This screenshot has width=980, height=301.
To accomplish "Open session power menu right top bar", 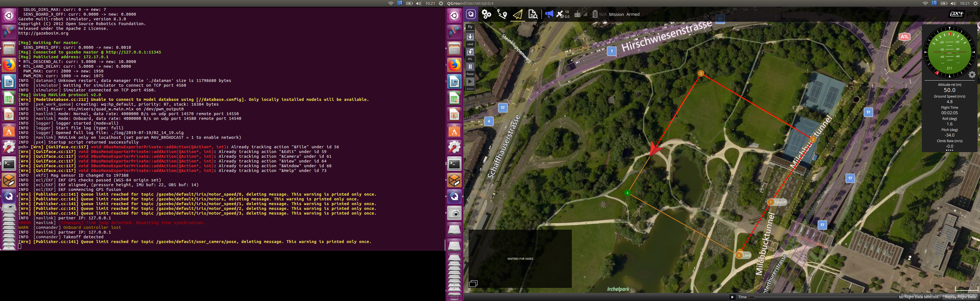I will (976, 3).
